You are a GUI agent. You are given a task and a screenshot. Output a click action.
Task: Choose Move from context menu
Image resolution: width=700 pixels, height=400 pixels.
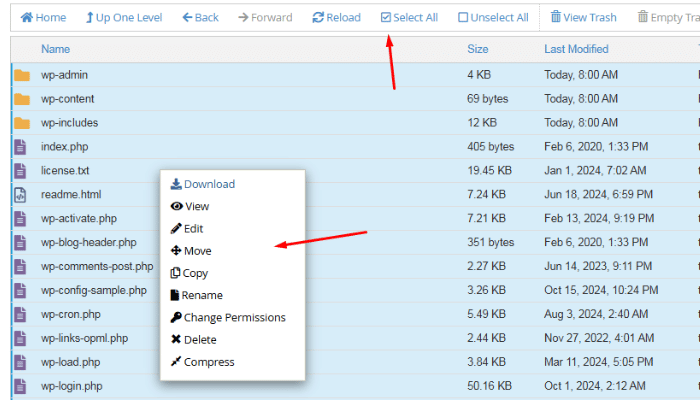(x=191, y=251)
